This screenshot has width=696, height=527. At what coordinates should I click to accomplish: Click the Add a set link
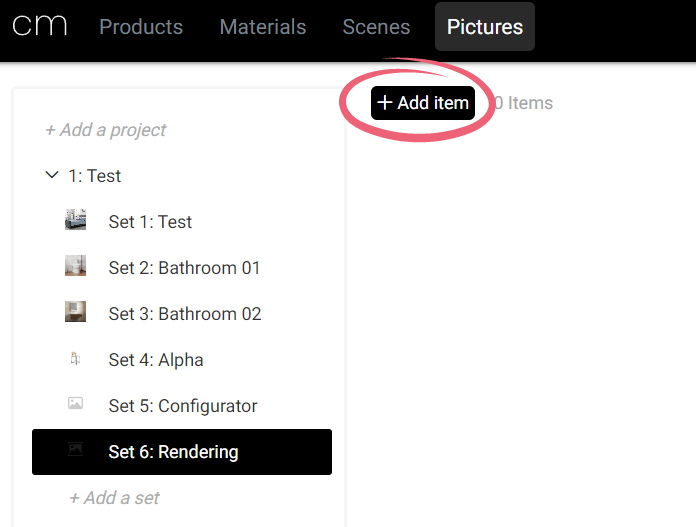pyautogui.click(x=114, y=498)
